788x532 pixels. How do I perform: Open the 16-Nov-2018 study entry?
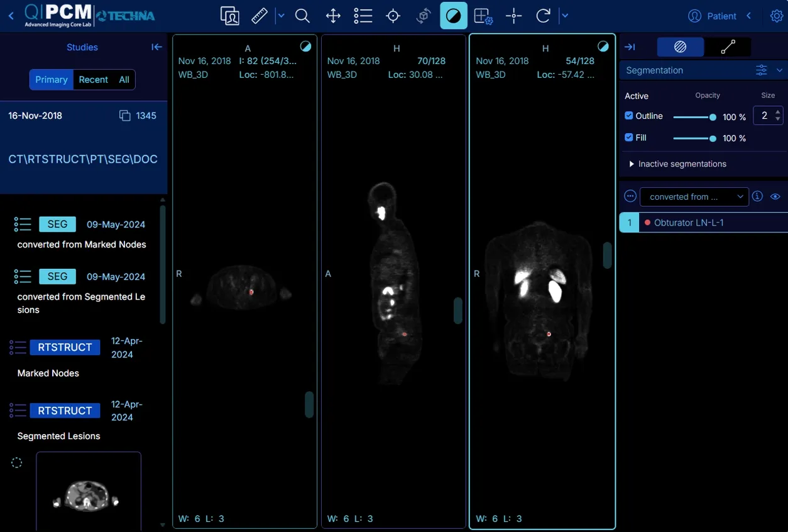84,147
